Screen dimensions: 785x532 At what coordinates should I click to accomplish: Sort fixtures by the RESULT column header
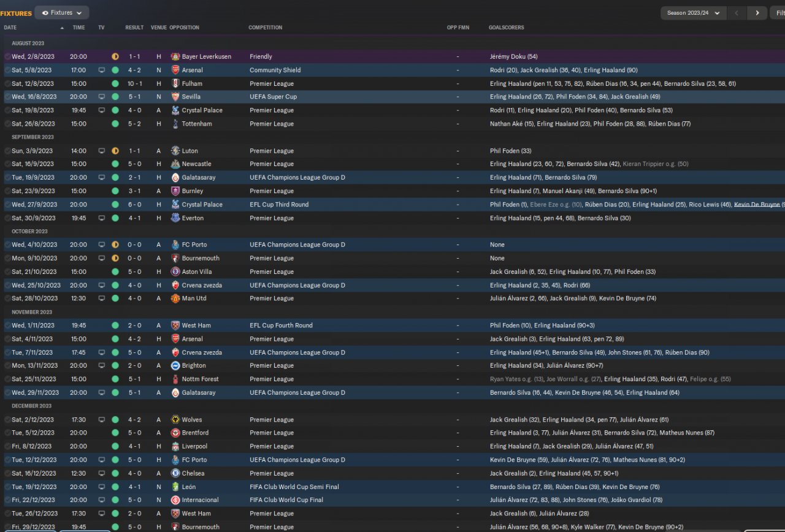coord(134,28)
